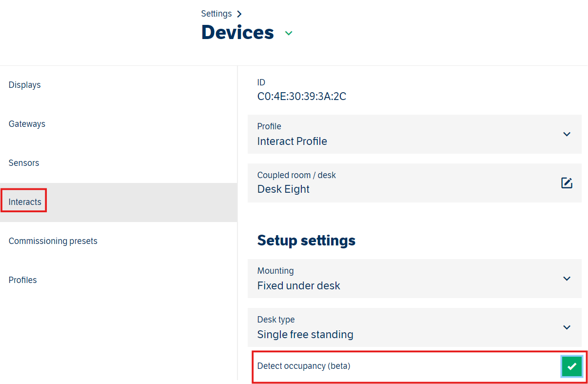Image resolution: width=588 pixels, height=384 pixels.
Task: Click the Desk Eight coupled desk field
Action: 283,189
